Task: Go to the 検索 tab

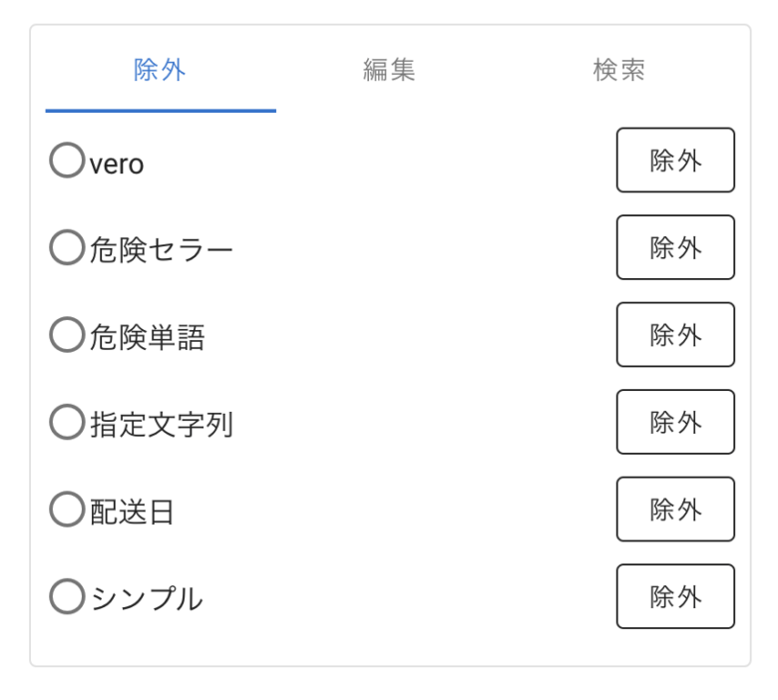Action: coord(619,70)
